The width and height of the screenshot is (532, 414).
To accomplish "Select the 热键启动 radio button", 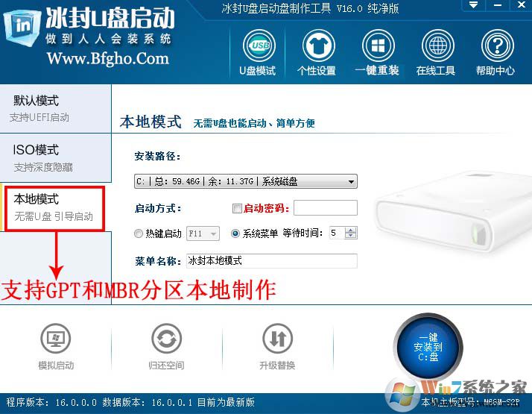I will click(x=139, y=233).
